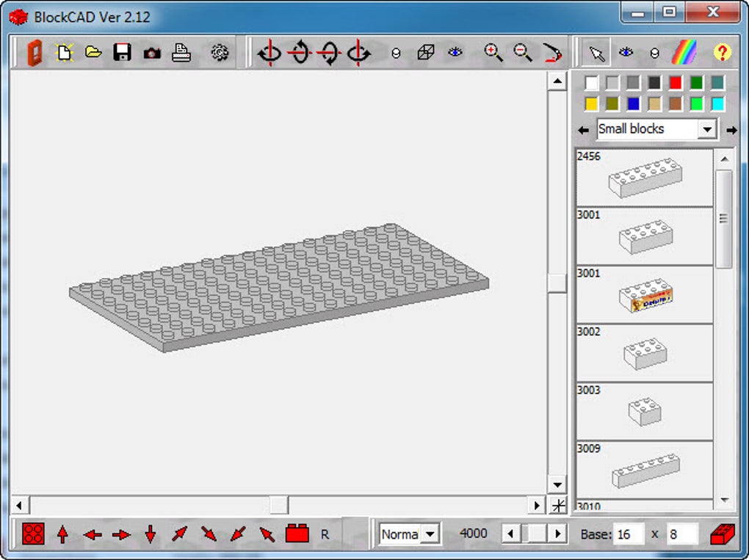This screenshot has height=560, width=749.
Task: Select the arrow pointer mode
Action: 597,53
